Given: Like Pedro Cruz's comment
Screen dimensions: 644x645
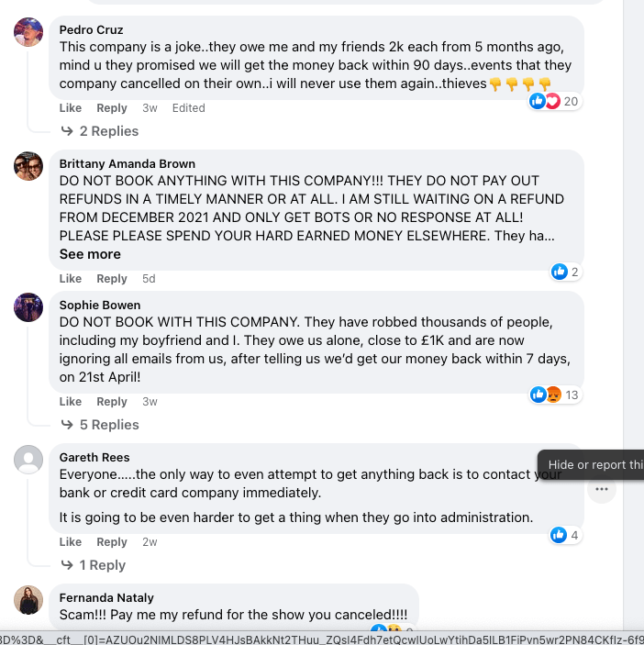Looking at the screenshot, I should click(x=71, y=108).
